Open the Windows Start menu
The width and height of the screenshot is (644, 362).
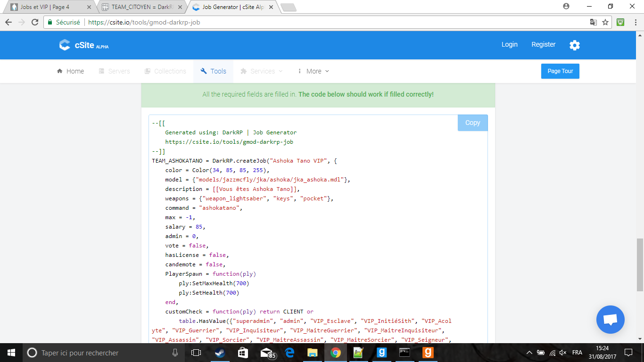pos(11,353)
